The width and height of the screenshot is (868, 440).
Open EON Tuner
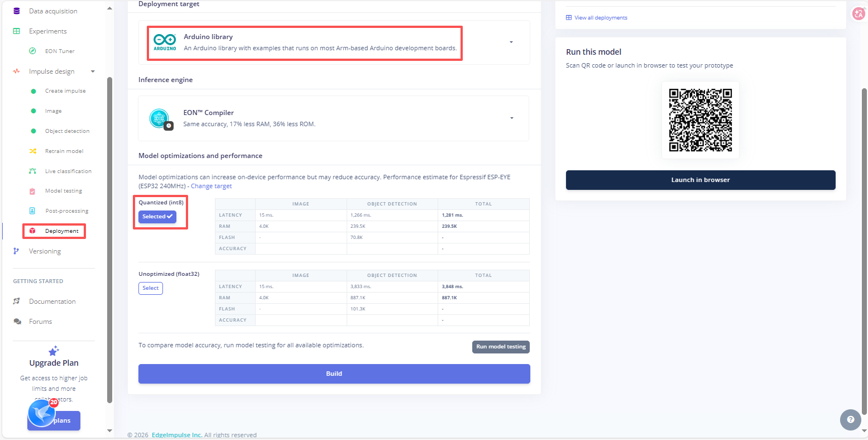pos(60,51)
